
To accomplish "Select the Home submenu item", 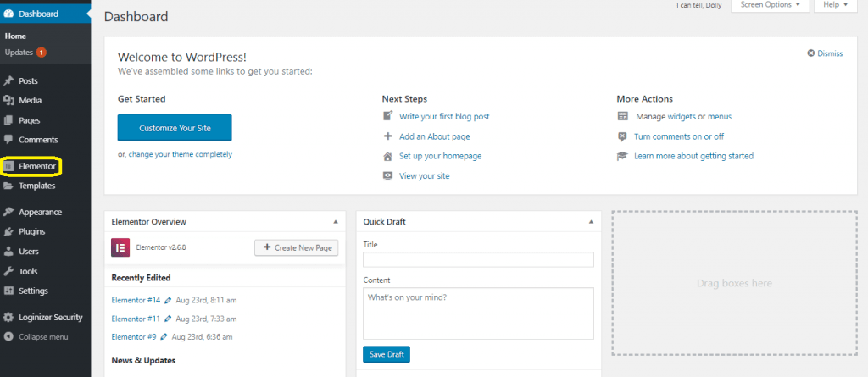I will (15, 36).
